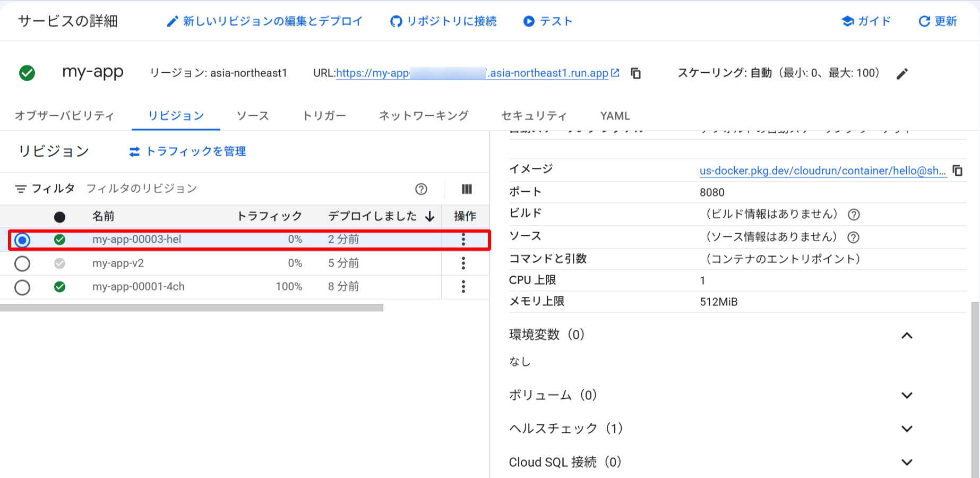Click the pencil icon for new revision deploy
Image resolution: width=980 pixels, height=478 pixels.
(172, 21)
